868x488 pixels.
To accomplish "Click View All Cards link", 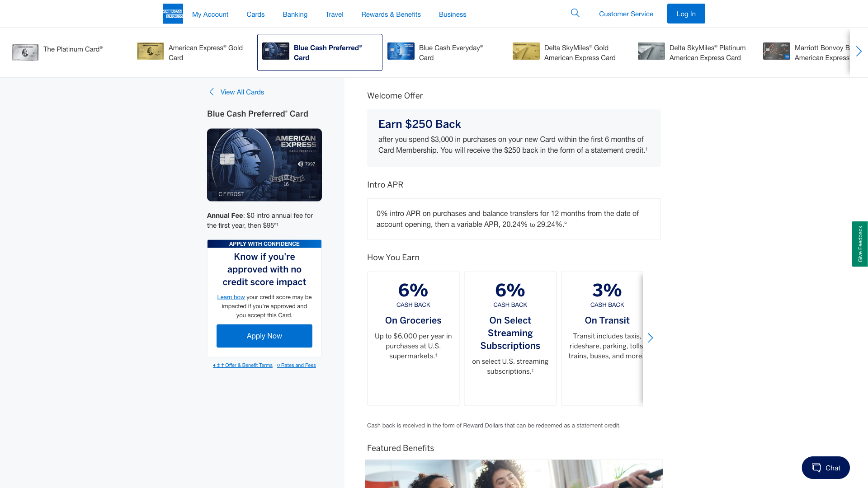I will (242, 92).
